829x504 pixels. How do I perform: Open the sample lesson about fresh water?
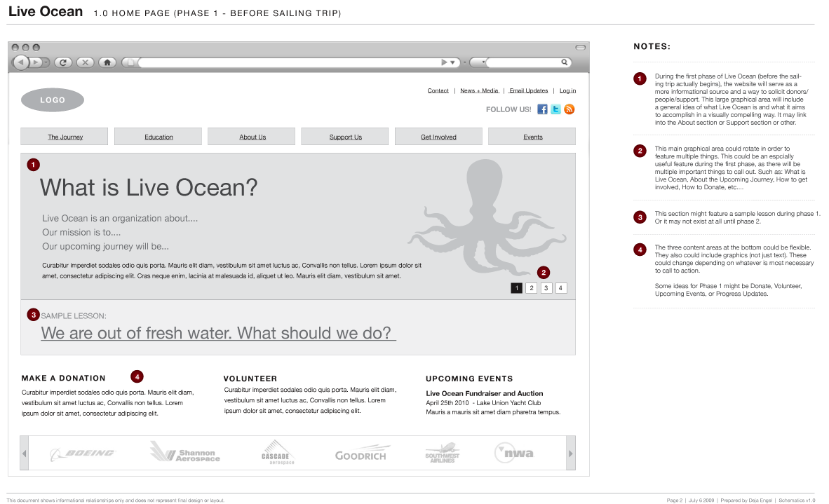(218, 333)
